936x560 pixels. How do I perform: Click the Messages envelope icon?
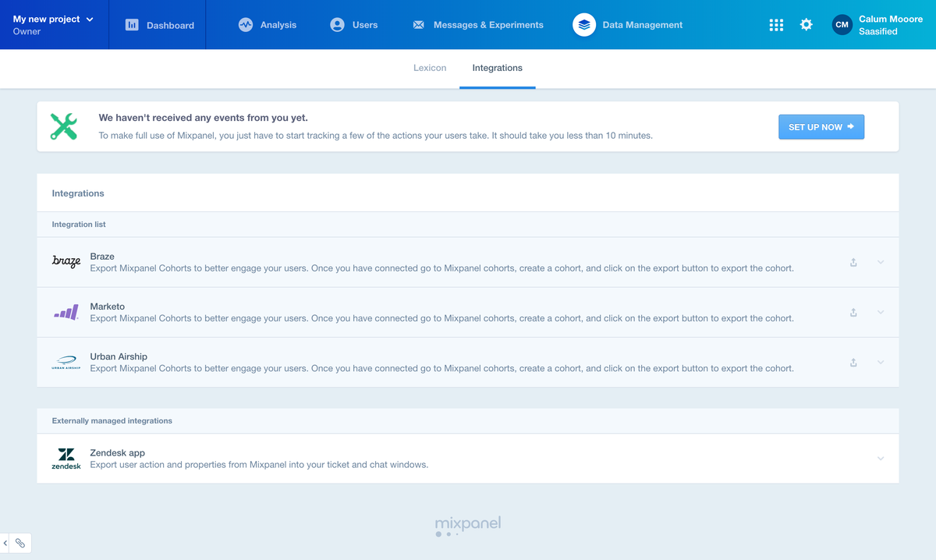[418, 25]
